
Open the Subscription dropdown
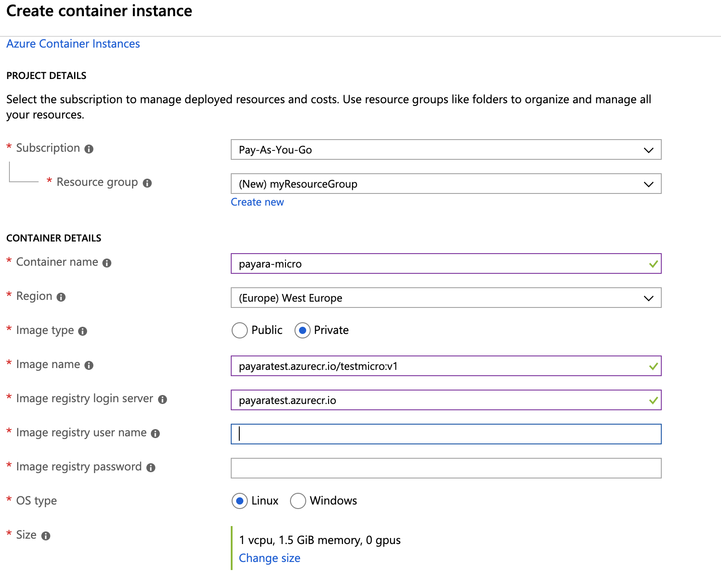445,150
